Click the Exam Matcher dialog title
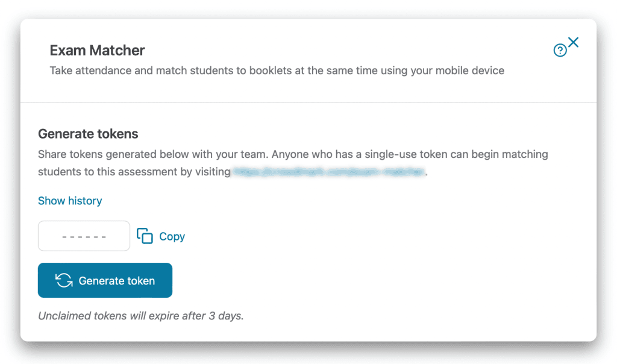617x364 pixels. tap(97, 50)
